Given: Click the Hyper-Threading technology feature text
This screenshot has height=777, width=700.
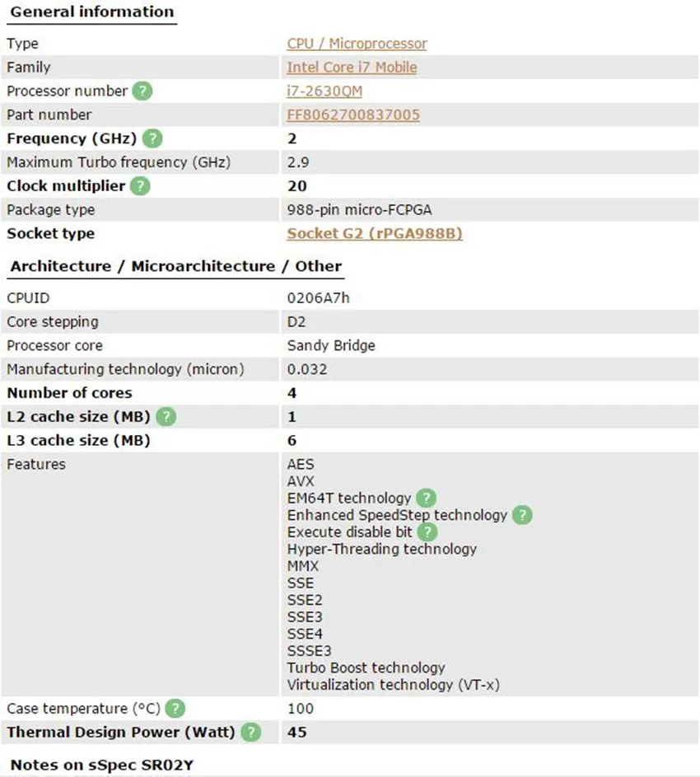Looking at the screenshot, I should (381, 549).
